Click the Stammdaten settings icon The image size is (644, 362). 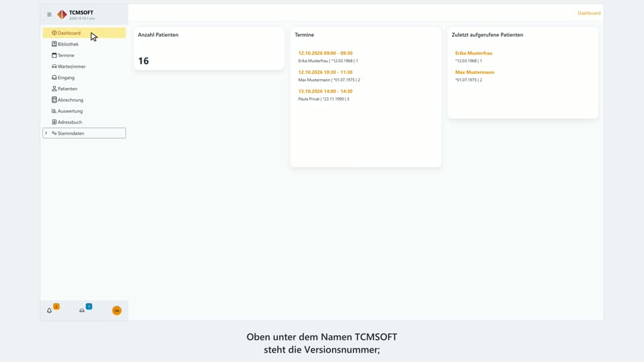point(54,133)
